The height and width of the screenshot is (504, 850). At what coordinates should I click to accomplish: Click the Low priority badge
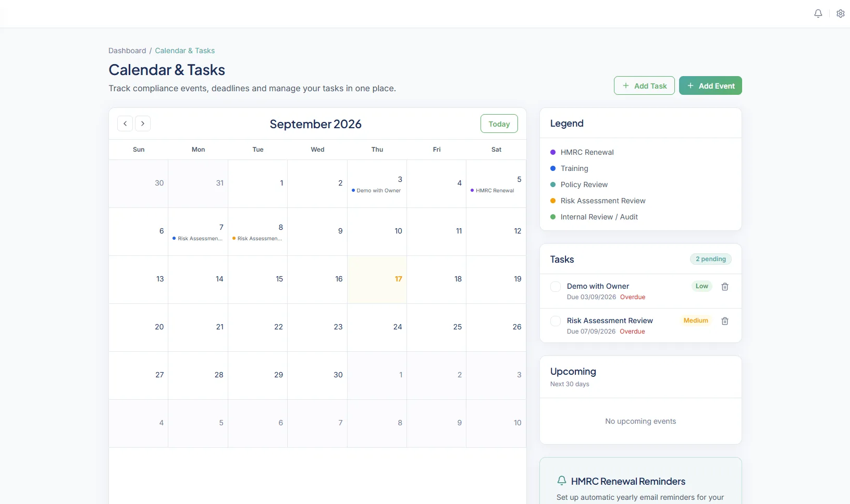click(x=702, y=286)
